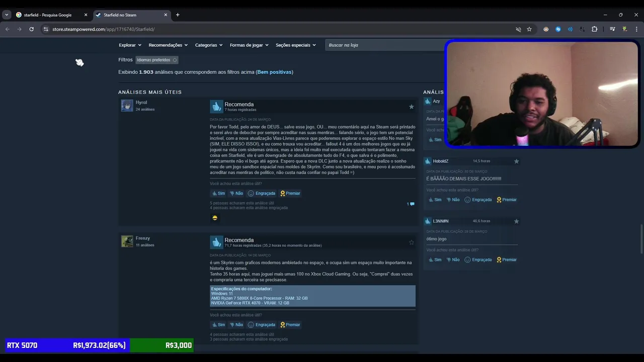Vote Não on Frenzy's review
The height and width of the screenshot is (362, 644).
[x=236, y=324]
